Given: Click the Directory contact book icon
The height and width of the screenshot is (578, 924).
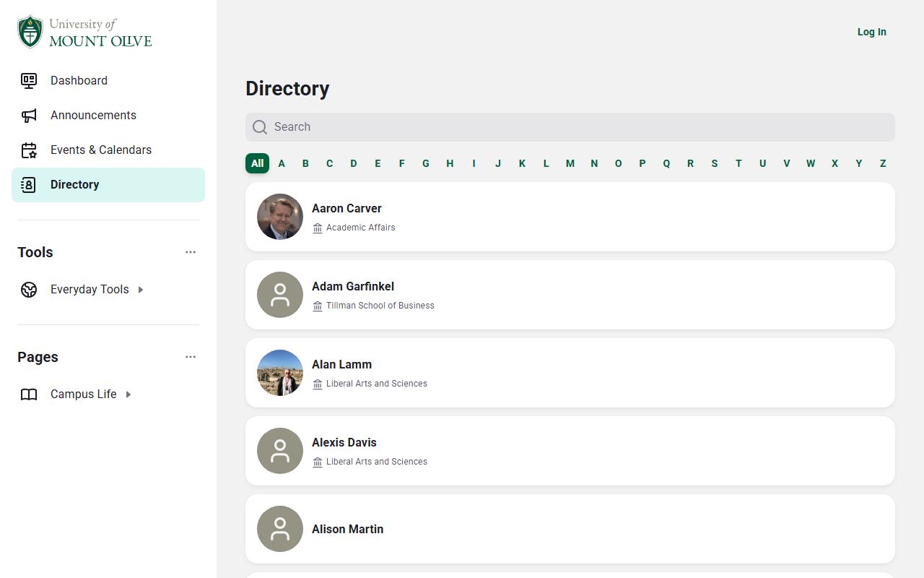Looking at the screenshot, I should [29, 184].
